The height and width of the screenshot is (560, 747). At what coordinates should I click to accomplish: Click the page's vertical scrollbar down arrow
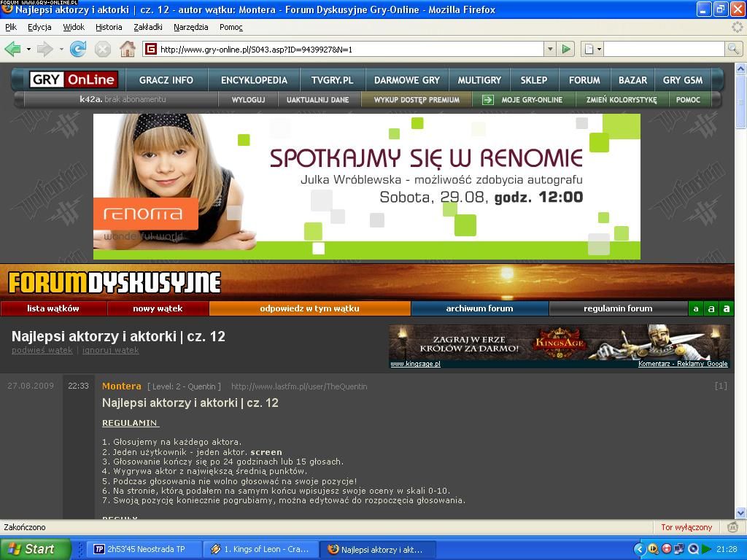click(740, 513)
